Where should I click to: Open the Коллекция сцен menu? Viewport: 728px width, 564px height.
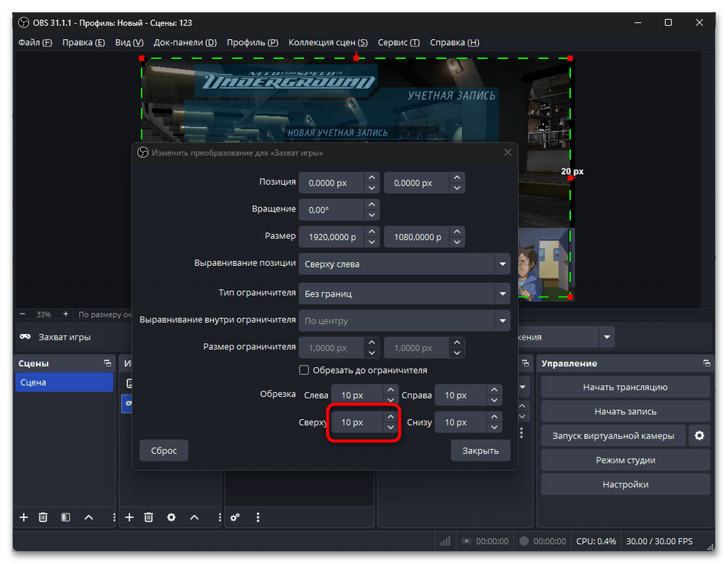[328, 42]
